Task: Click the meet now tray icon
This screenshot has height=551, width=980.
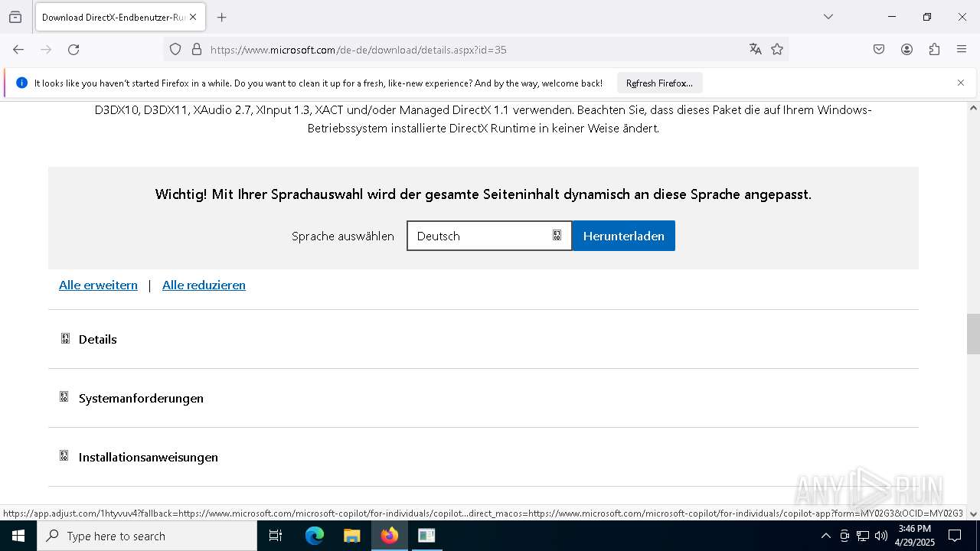Action: pyautogui.click(x=844, y=536)
